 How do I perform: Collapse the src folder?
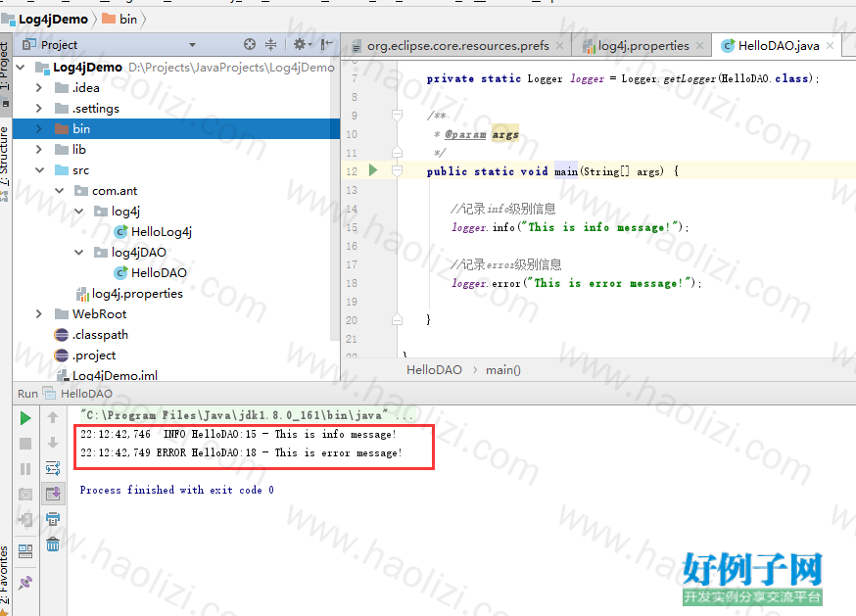point(39,169)
